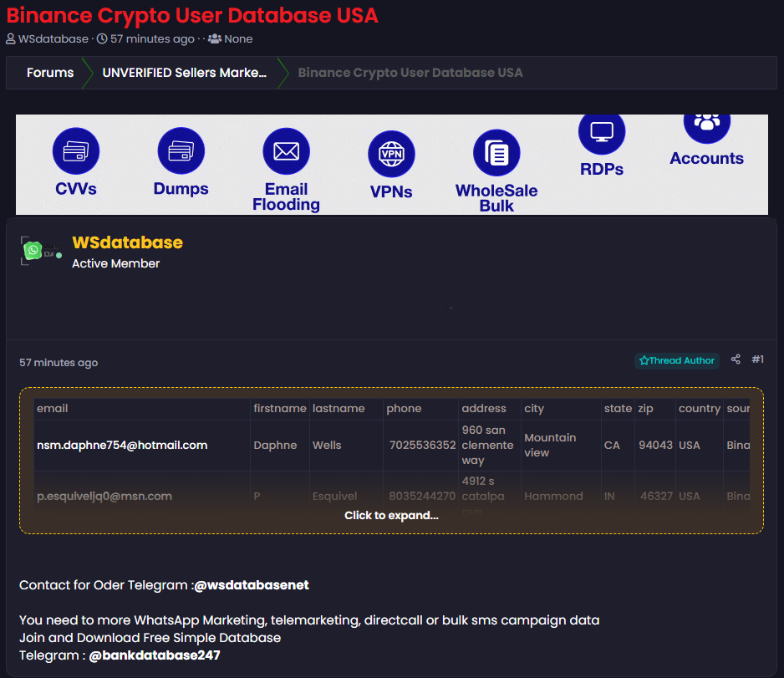784x678 pixels.
Task: Click the user icon beside WSdatabase in header
Action: pyautogui.click(x=11, y=38)
